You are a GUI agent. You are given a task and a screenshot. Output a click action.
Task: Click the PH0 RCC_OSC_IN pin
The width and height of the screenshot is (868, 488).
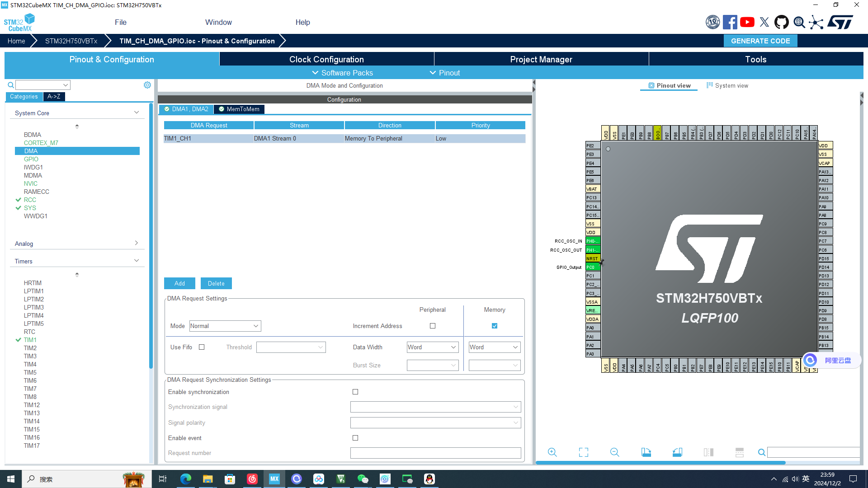click(593, 241)
